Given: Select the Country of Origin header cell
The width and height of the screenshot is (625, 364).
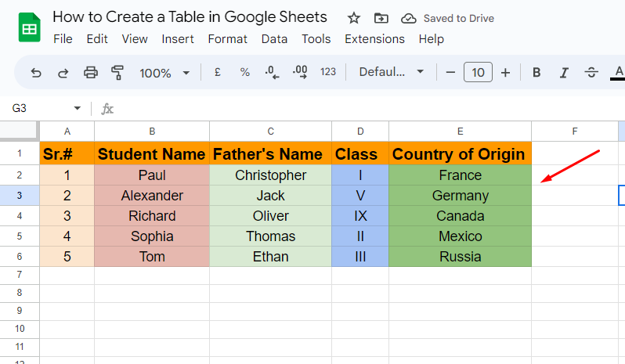Looking at the screenshot, I should 461,153.
